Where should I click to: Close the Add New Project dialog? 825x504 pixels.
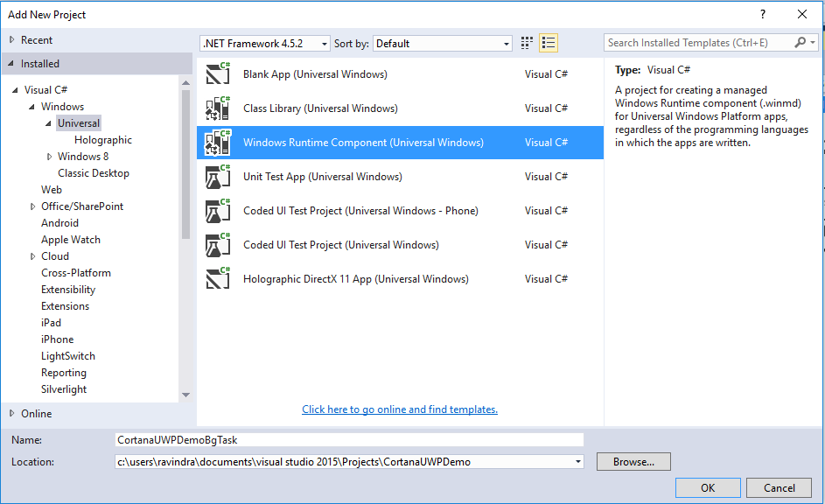click(802, 14)
